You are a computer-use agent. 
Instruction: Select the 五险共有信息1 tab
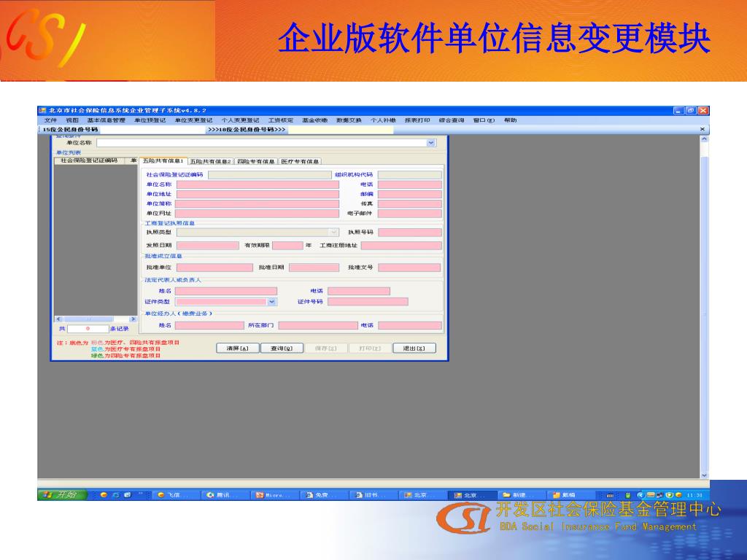tap(163, 161)
